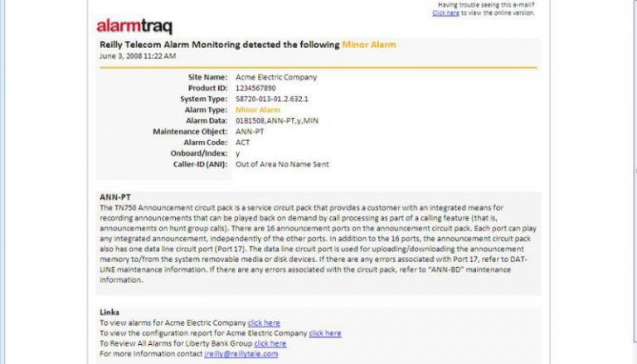
Task: Open the configuration report 'click here' link
Action: click(325, 333)
